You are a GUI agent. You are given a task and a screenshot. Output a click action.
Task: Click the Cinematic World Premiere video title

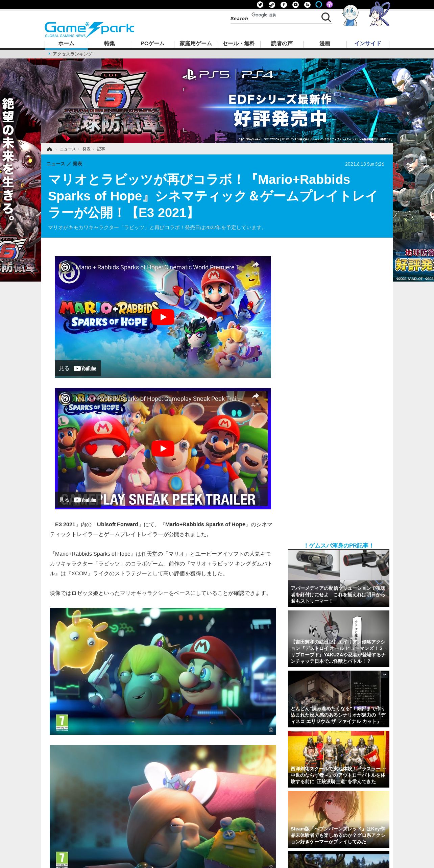pos(159,267)
